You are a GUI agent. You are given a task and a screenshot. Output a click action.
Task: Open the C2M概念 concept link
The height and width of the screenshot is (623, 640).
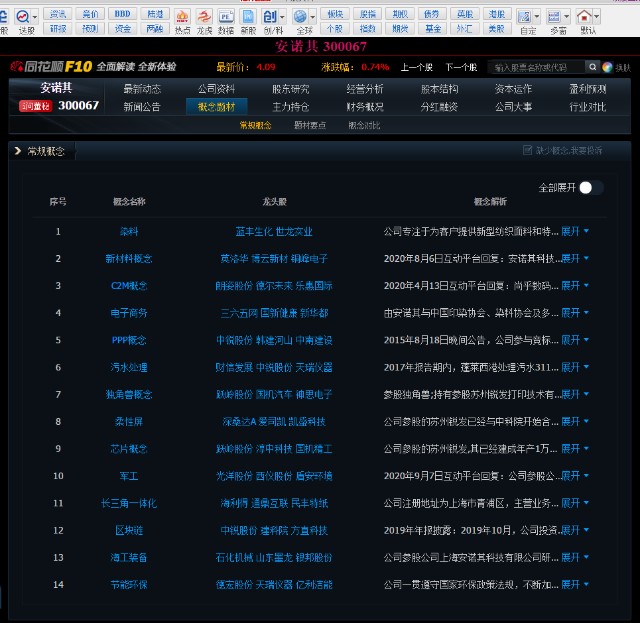pos(129,286)
